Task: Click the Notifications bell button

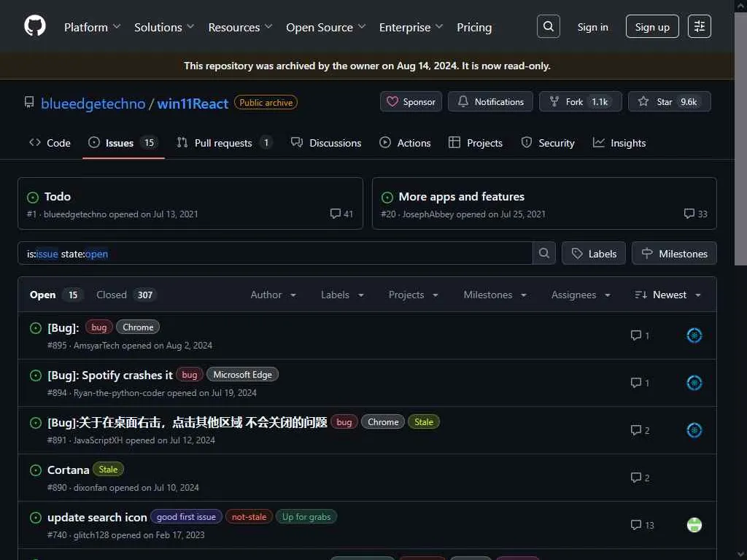Action: (x=490, y=102)
